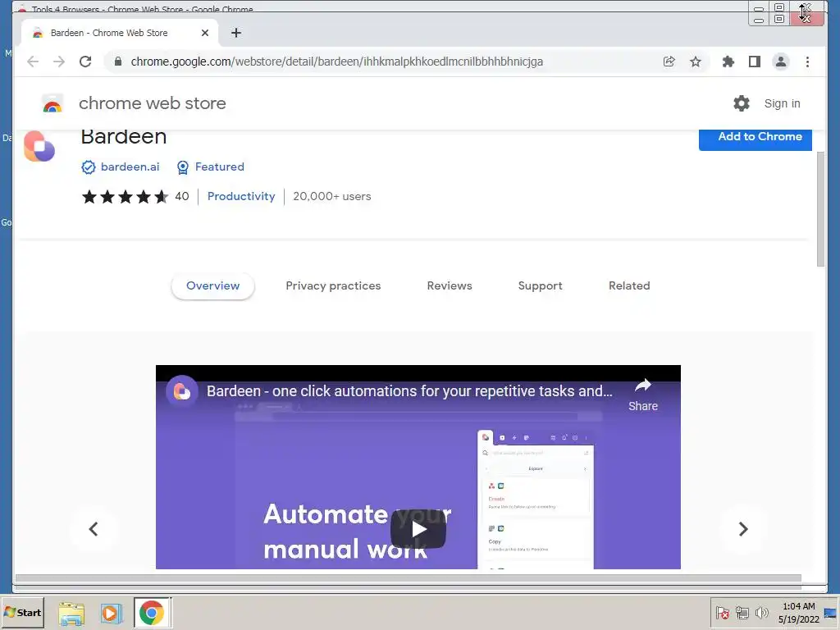Open the Windows Start menu
The height and width of the screenshot is (630, 840).
tap(22, 612)
